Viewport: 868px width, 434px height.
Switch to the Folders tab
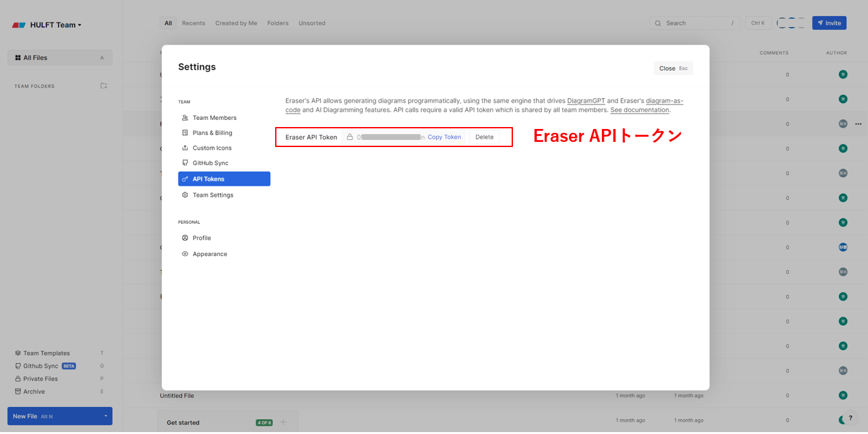(x=278, y=23)
